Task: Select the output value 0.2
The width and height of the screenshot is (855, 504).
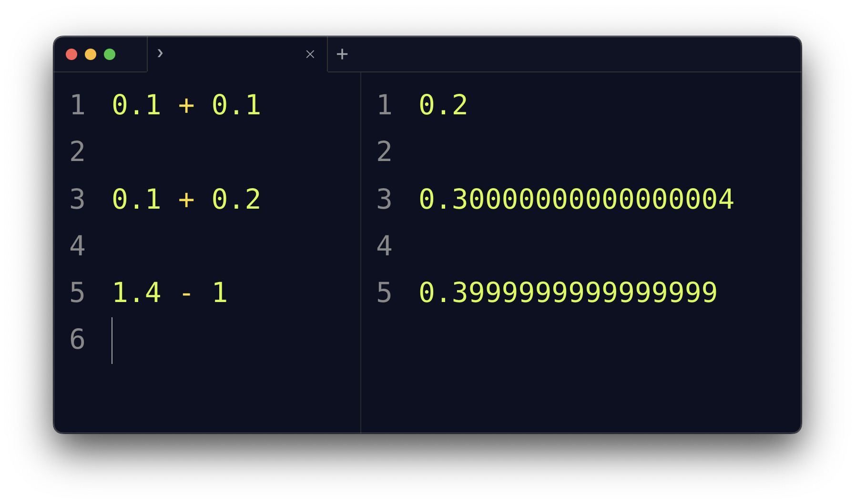Action: click(442, 105)
